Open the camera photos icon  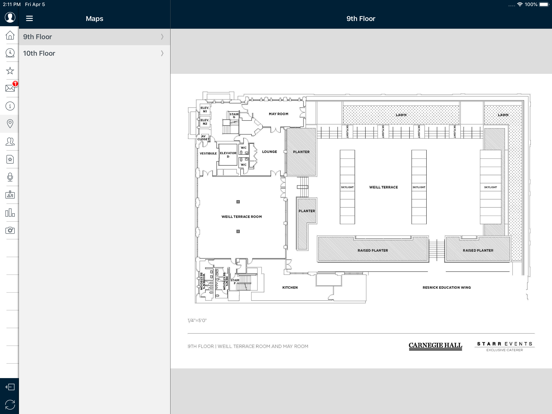coord(10,230)
